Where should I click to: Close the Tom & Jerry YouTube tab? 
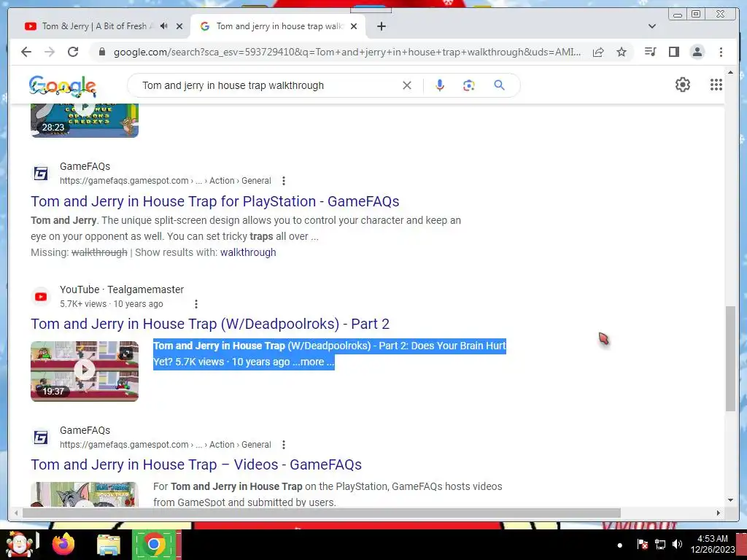coord(179,26)
